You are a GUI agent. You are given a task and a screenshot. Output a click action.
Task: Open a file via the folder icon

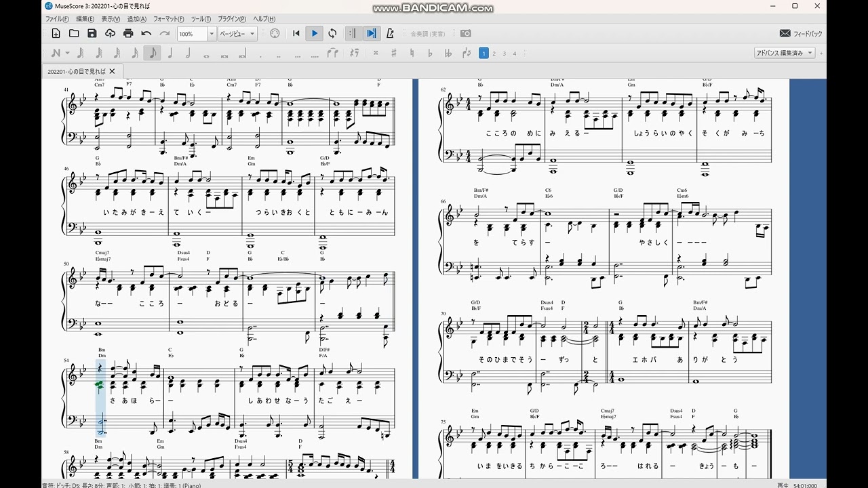[x=74, y=33]
